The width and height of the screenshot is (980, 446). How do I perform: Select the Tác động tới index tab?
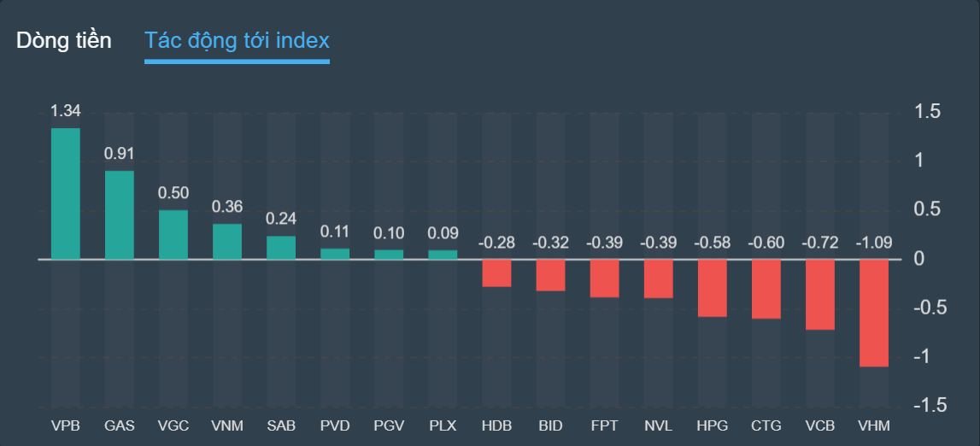click(x=237, y=40)
